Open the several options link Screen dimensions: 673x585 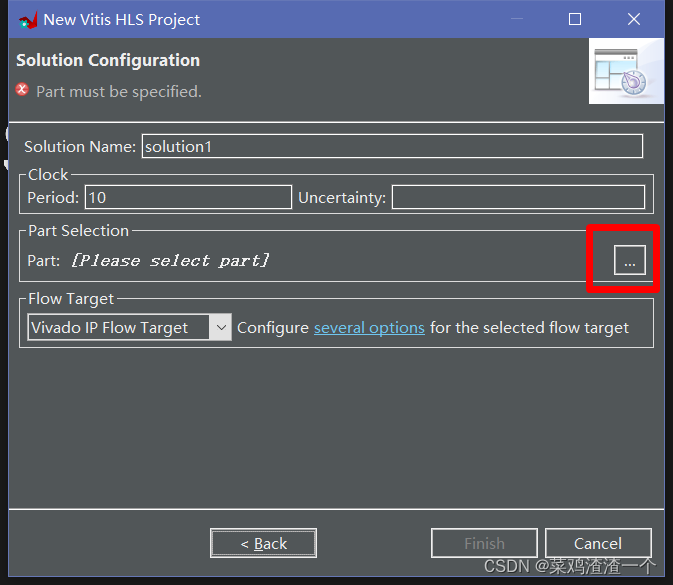point(369,328)
